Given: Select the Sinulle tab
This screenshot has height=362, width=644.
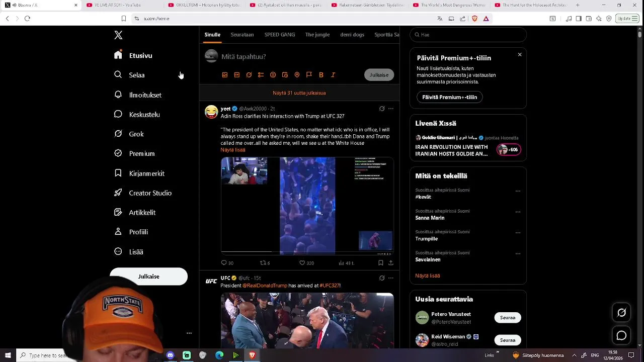Looking at the screenshot, I should pos(212,35).
